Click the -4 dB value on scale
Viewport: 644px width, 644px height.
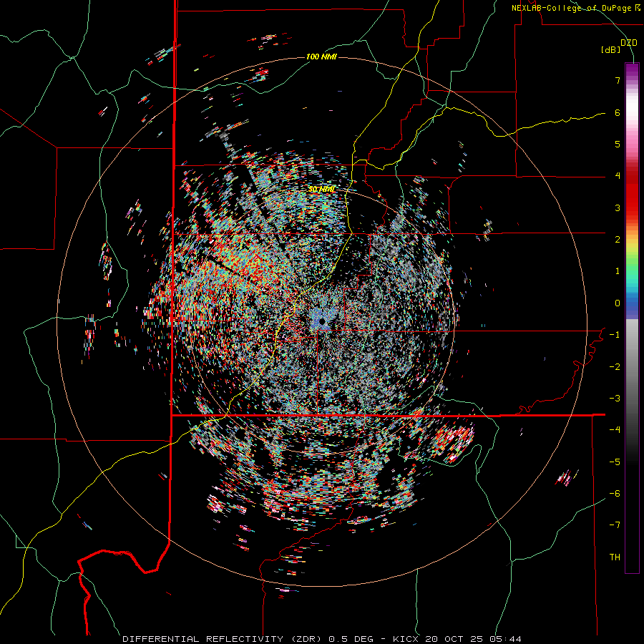point(615,430)
